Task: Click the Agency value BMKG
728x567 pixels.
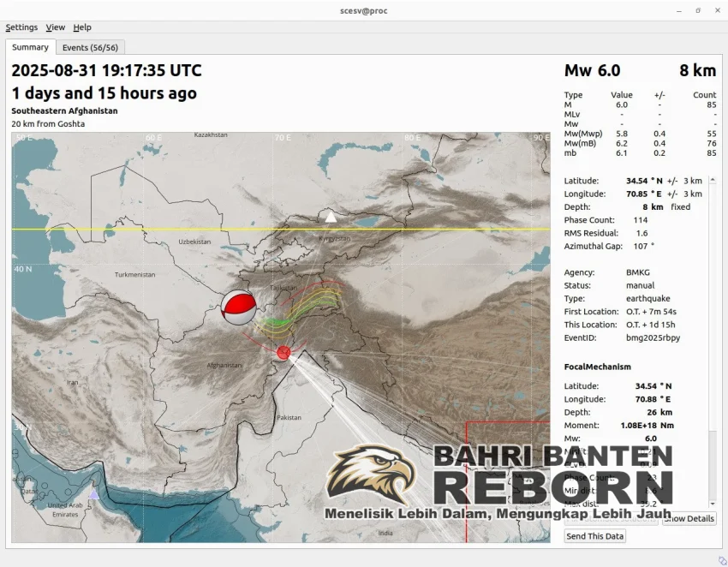Action: (638, 272)
